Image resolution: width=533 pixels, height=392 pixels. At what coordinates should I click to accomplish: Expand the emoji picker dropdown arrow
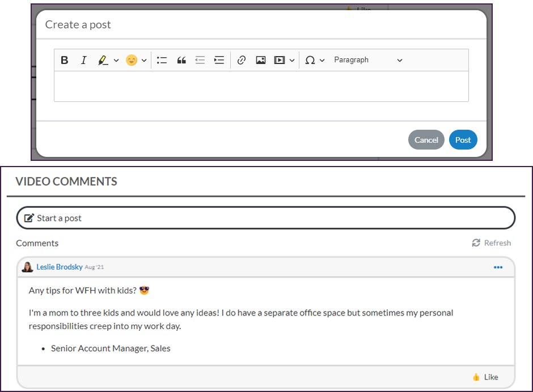pos(144,61)
